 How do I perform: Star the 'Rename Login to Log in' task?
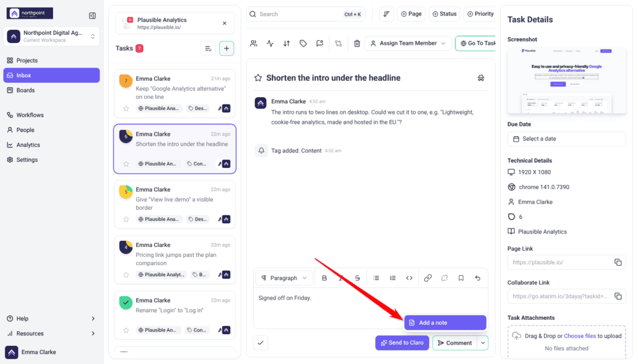pos(126,330)
